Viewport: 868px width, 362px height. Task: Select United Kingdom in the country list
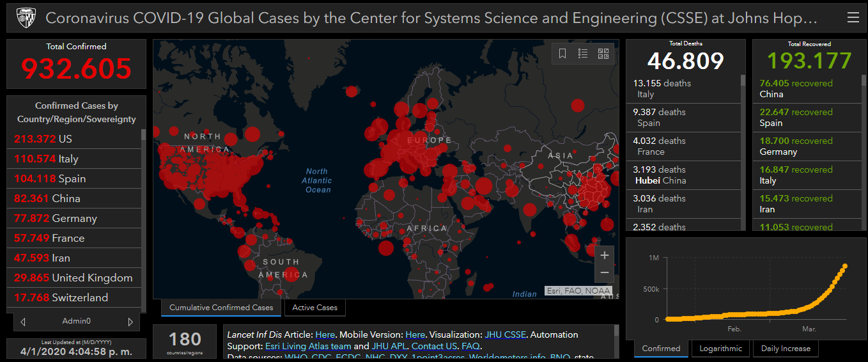pyautogui.click(x=74, y=278)
